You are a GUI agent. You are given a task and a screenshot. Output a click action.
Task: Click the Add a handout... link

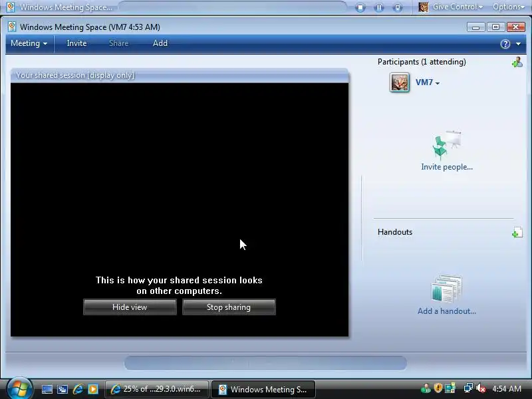pyautogui.click(x=447, y=311)
